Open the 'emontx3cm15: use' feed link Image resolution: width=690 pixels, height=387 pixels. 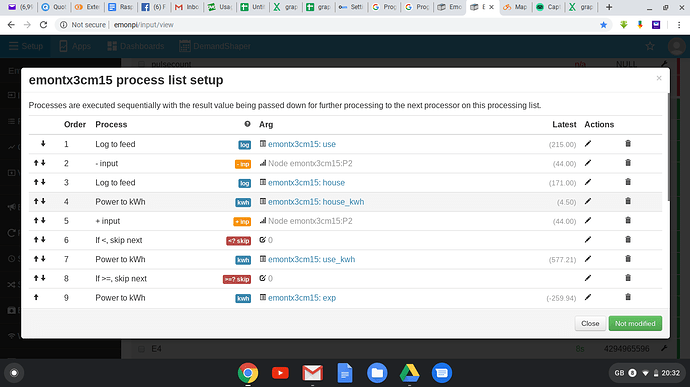(x=302, y=144)
